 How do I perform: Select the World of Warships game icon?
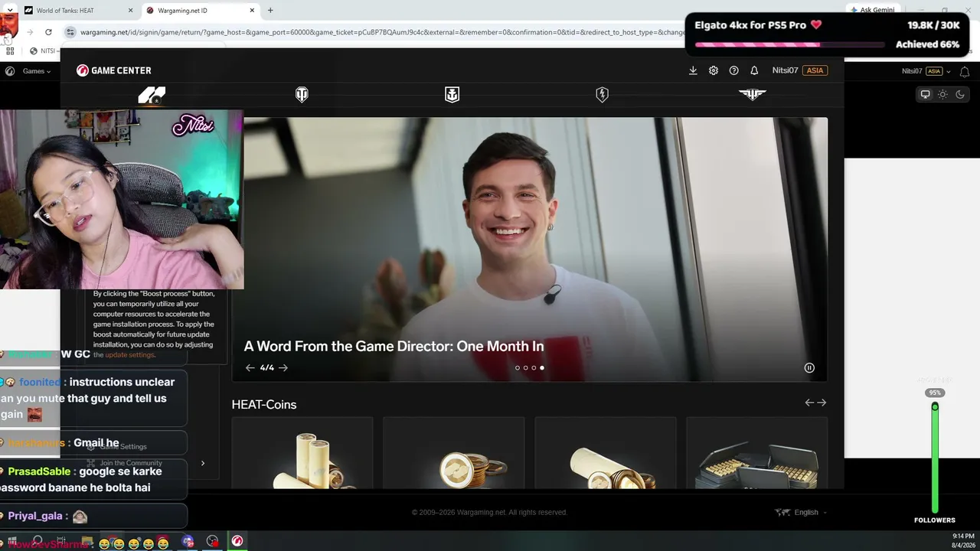coord(452,95)
